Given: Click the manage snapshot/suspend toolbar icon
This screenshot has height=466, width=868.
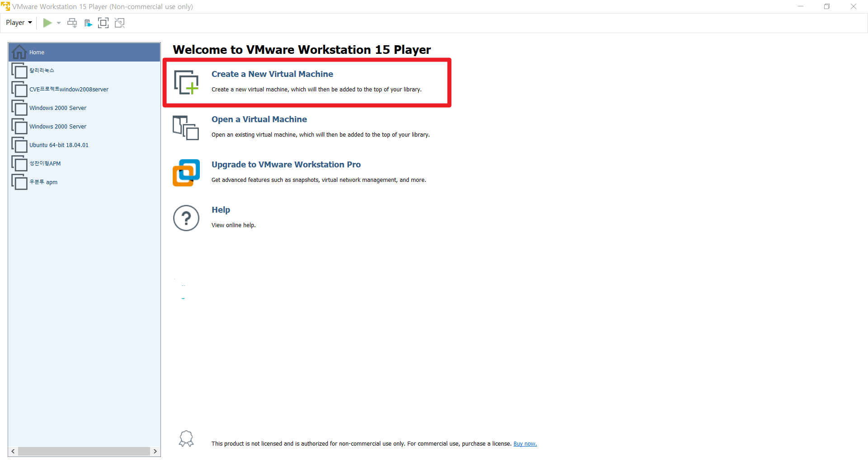Looking at the screenshot, I should (x=88, y=23).
